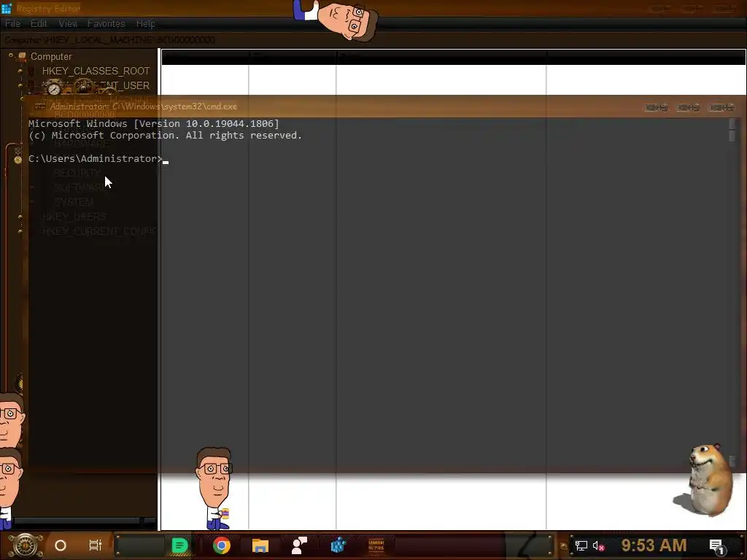This screenshot has height=560, width=747.
Task: Click the registry tree horizontal scrollbar
Action: (77, 521)
